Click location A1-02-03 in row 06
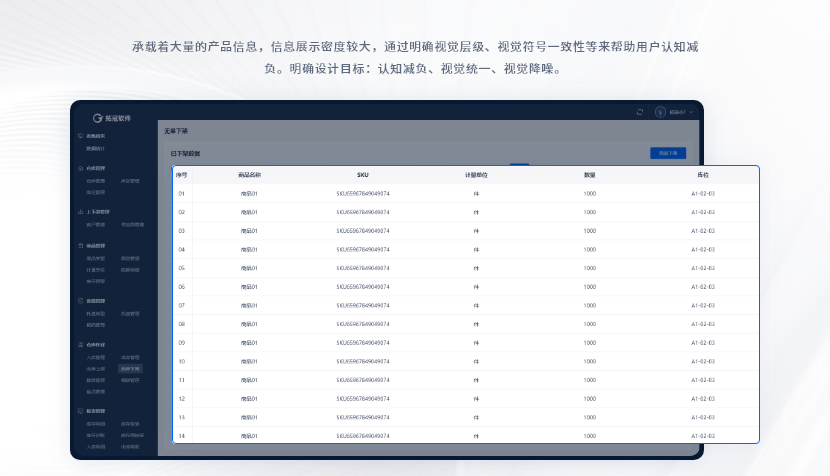 703,287
